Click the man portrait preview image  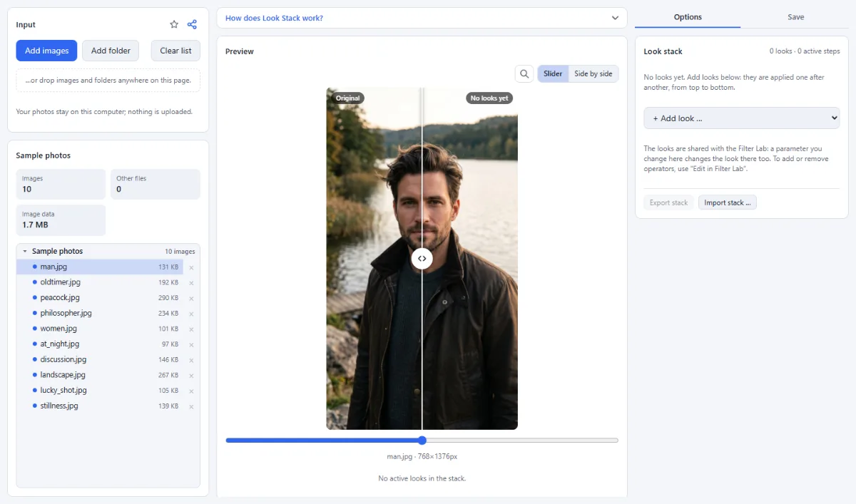click(422, 259)
